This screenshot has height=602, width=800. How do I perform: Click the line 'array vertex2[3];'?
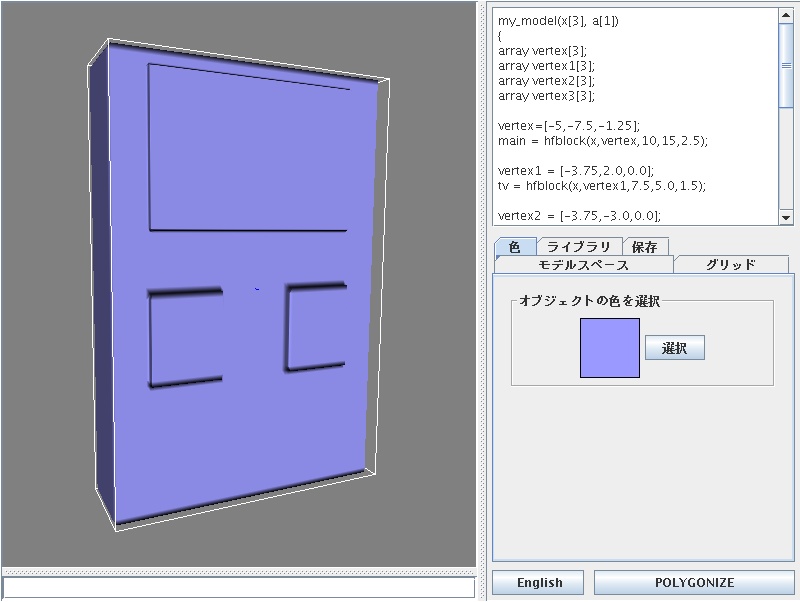click(x=546, y=81)
